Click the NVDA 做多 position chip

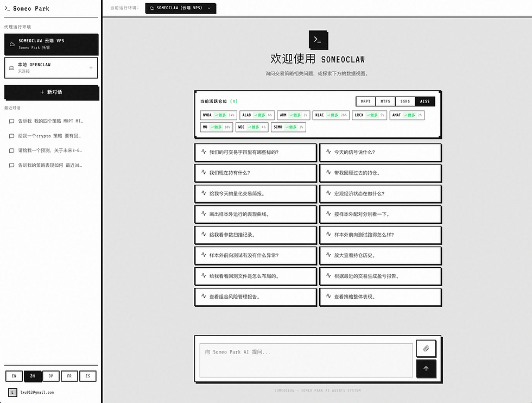tap(218, 116)
